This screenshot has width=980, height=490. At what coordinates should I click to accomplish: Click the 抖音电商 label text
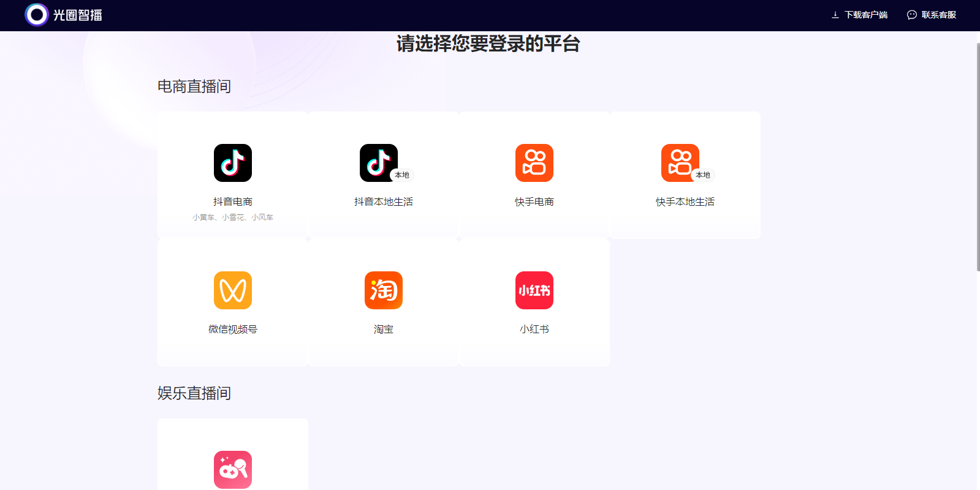point(232,202)
